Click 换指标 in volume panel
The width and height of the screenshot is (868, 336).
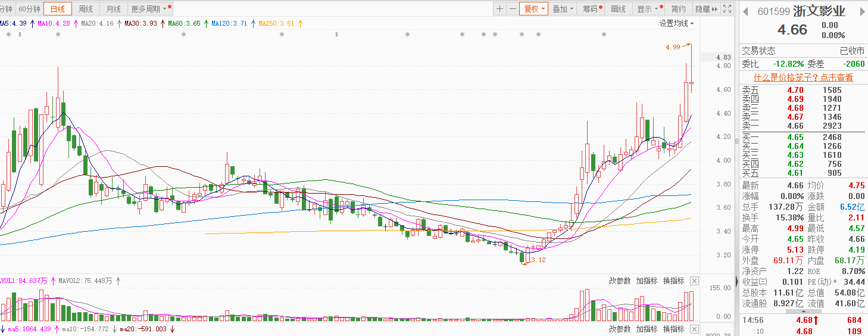[x=673, y=281]
